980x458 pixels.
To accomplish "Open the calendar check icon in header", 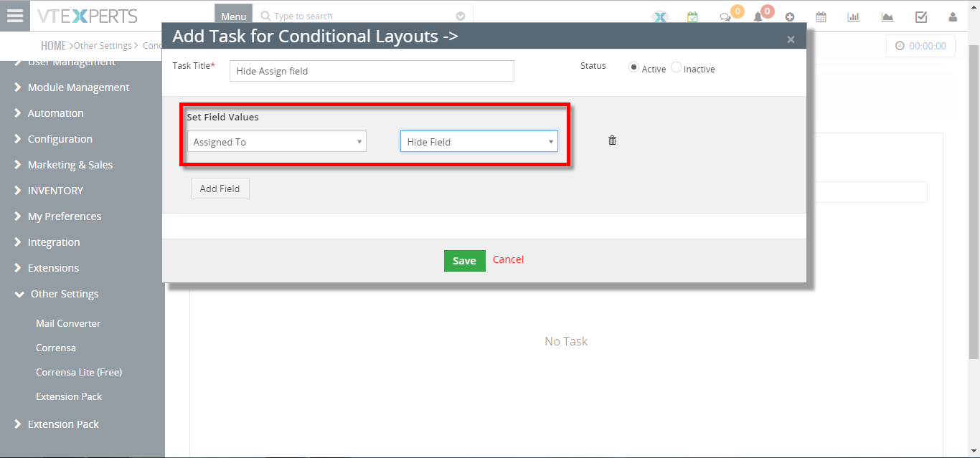I will [692, 17].
